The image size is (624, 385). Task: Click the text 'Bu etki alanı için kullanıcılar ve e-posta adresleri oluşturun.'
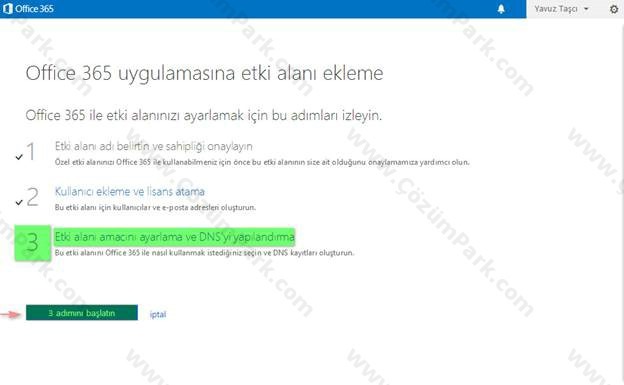156,207
